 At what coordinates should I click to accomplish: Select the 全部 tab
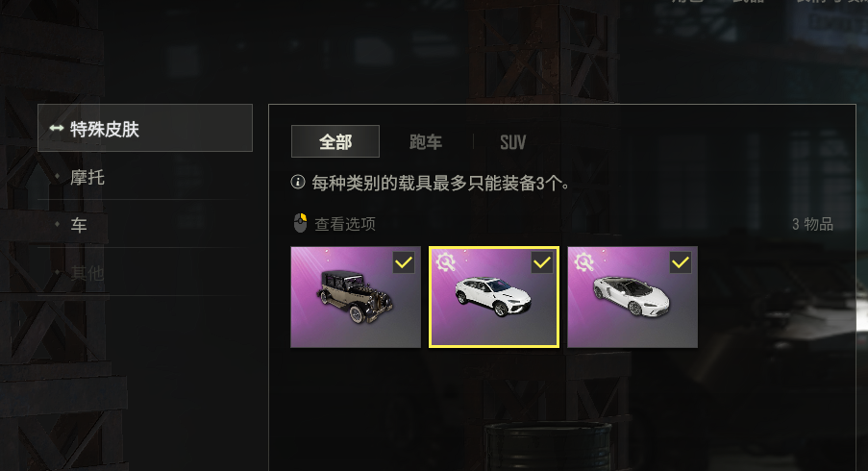335,141
